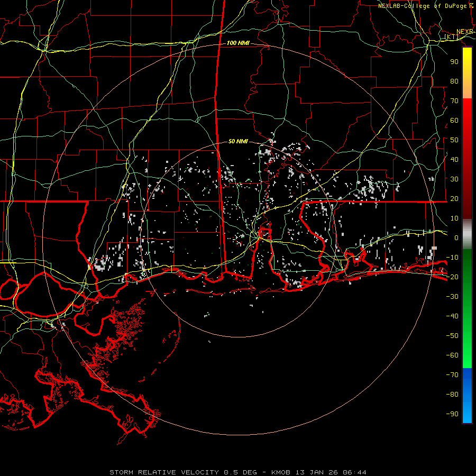This screenshot has width=476, height=476.
Task: Select the orange segment near 70 on the scale
Action: 467,91
